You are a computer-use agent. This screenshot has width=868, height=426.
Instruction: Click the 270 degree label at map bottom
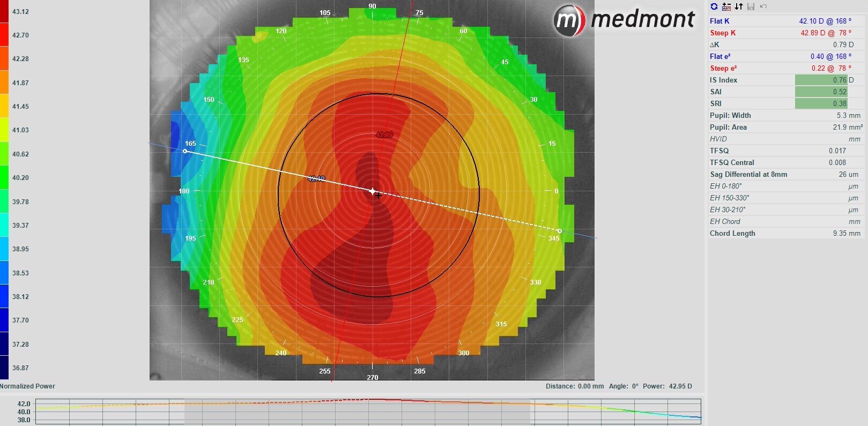pyautogui.click(x=373, y=377)
